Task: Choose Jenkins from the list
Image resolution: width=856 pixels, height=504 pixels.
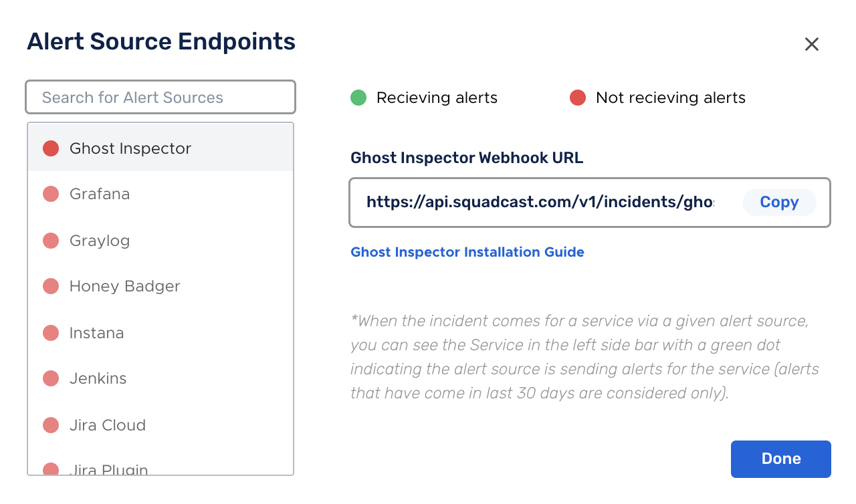Action: [x=160, y=378]
